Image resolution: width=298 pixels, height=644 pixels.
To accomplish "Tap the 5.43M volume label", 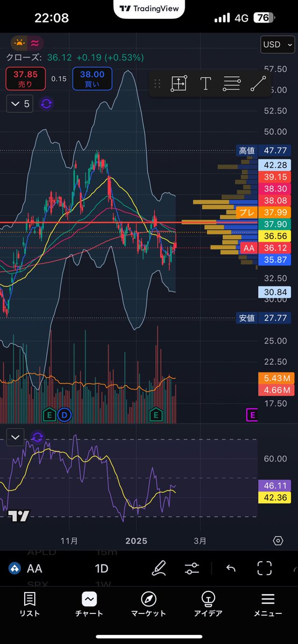I will coord(276,378).
